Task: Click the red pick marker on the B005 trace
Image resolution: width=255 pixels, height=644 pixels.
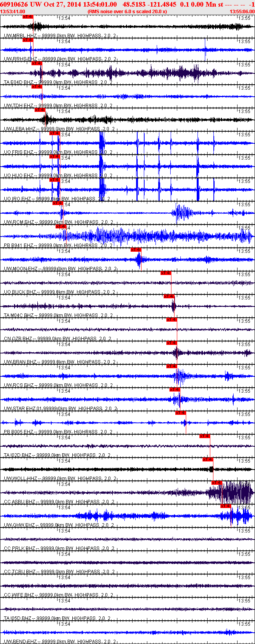Action: [181, 413]
